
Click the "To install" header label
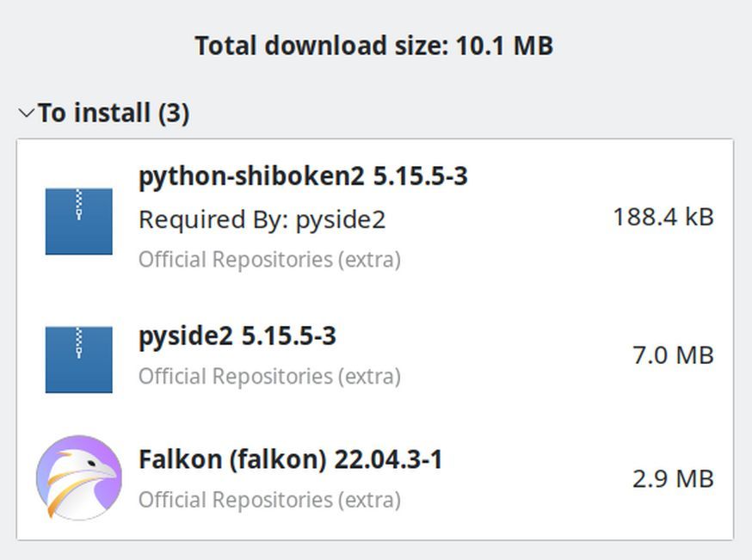point(95,113)
